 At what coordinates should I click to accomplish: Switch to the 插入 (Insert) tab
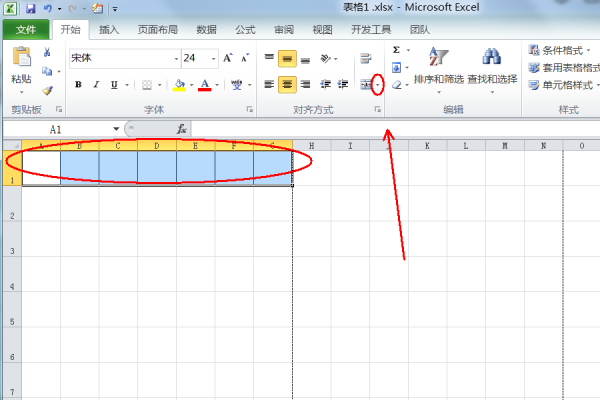point(111,30)
